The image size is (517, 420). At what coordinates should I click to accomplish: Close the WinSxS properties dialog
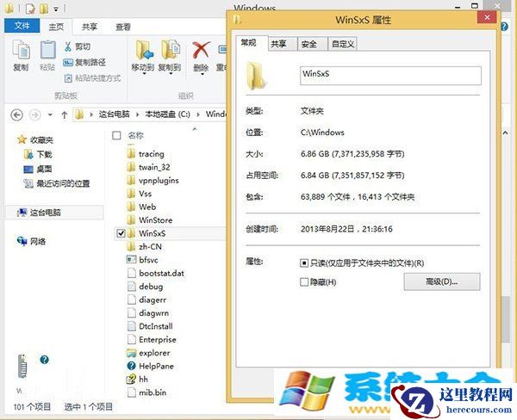click(x=487, y=17)
